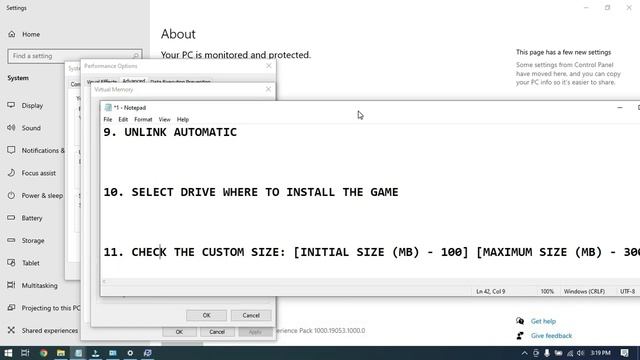Click the 'System' heading in Settings sidebar
Image resolution: width=640 pixels, height=360 pixels.
click(18, 78)
